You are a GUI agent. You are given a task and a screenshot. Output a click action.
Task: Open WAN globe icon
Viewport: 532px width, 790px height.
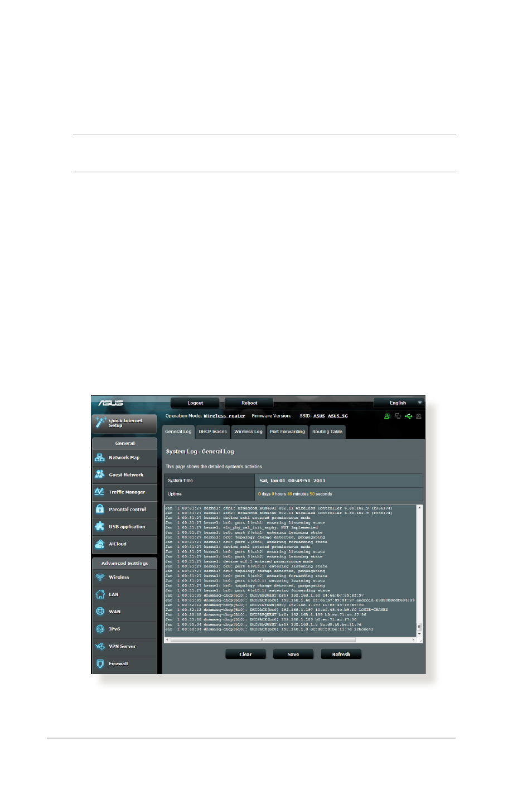coord(100,612)
